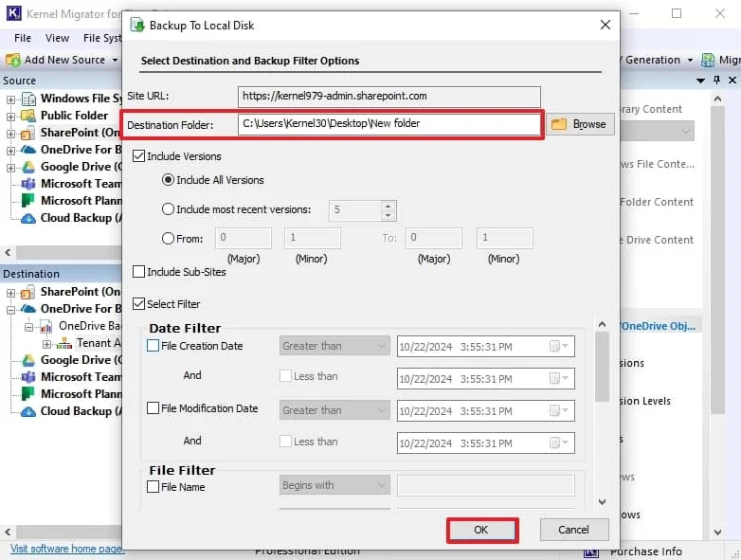
Task: Click Cancel in backup dialog
Action: [573, 530]
